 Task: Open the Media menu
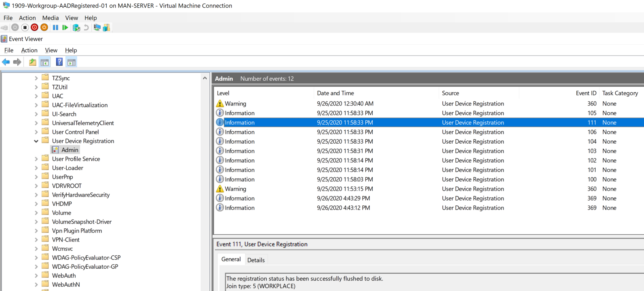tap(50, 18)
